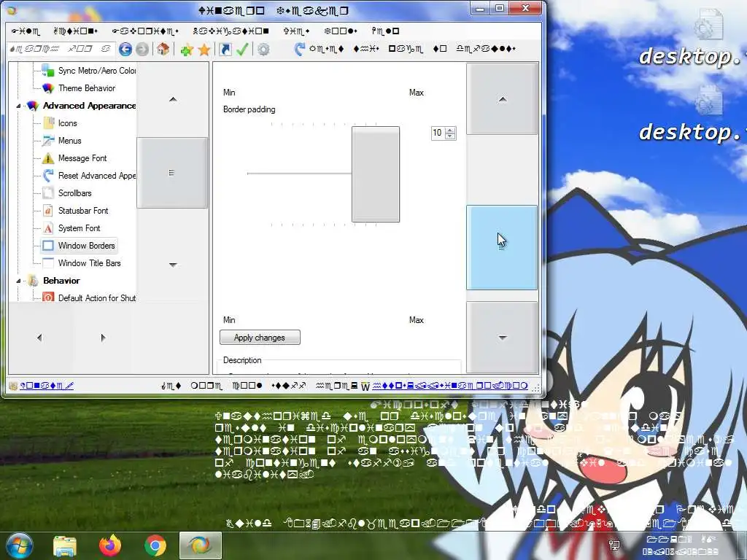Click the highlighted settings pane scrollbar thumb

click(502, 248)
